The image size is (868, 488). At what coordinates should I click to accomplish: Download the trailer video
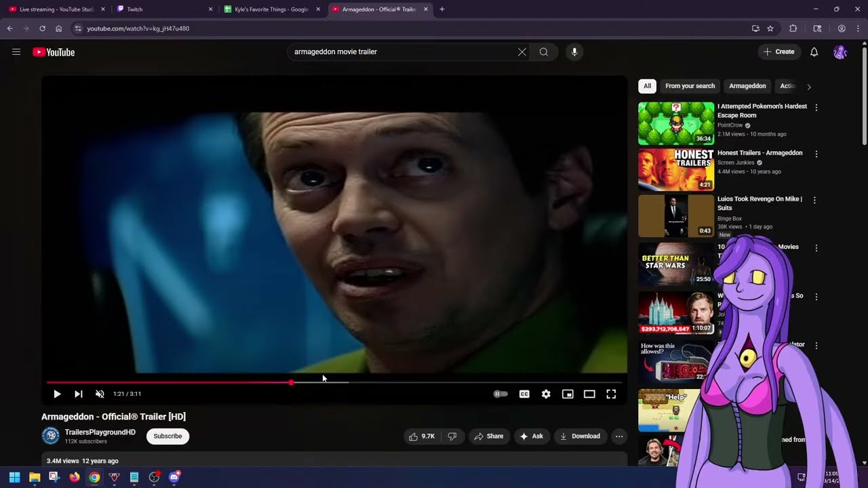click(580, 436)
